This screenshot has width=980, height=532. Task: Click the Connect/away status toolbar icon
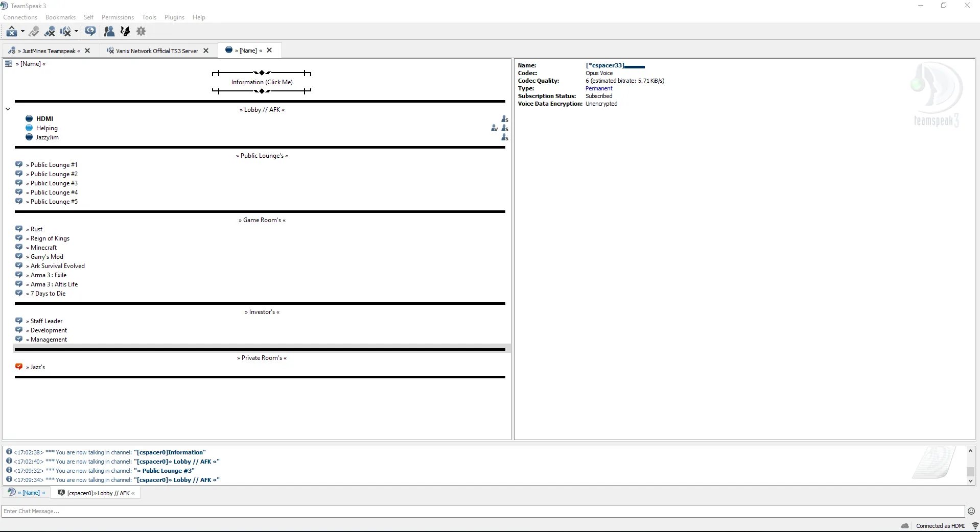click(12, 32)
